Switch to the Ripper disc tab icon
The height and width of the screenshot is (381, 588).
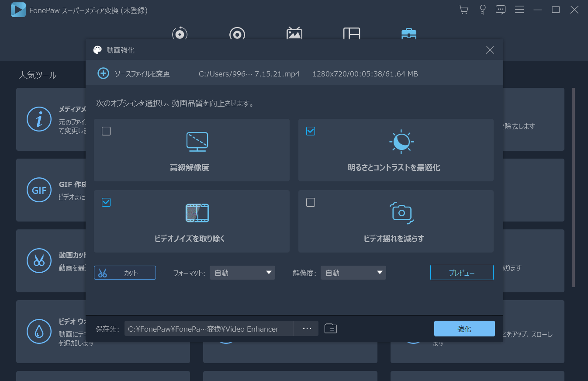point(237,34)
